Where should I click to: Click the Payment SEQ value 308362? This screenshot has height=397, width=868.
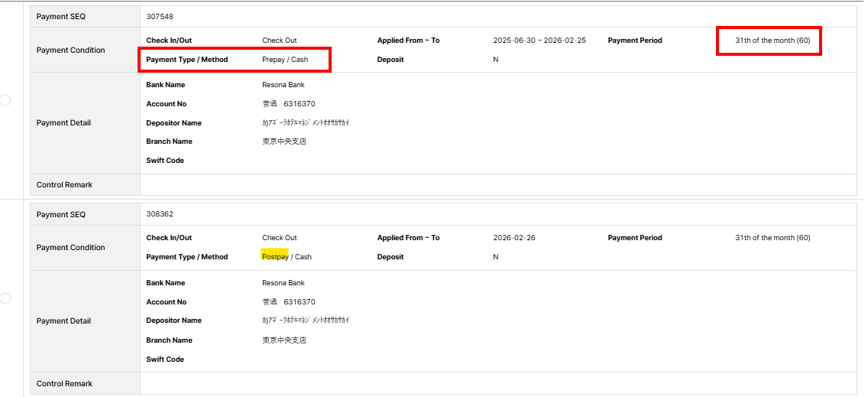coord(160,214)
